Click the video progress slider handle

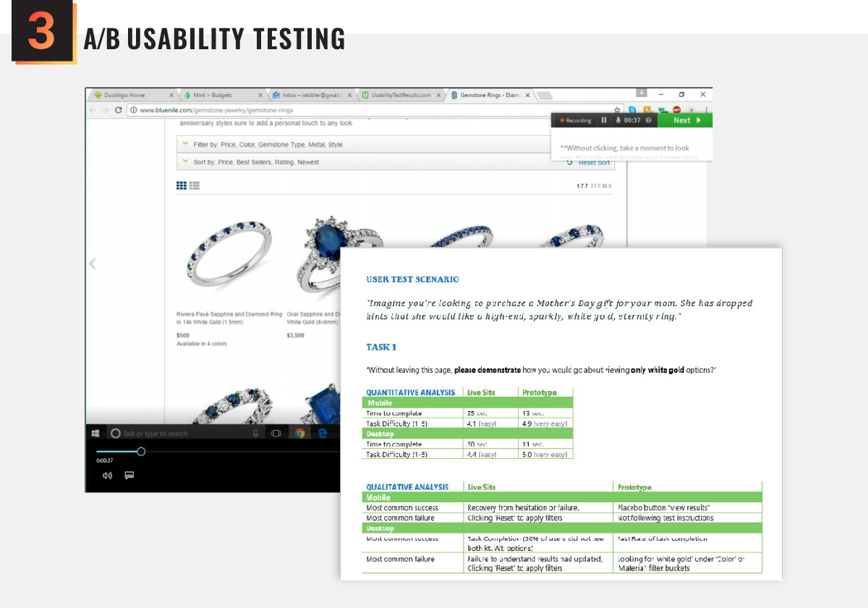click(x=141, y=452)
